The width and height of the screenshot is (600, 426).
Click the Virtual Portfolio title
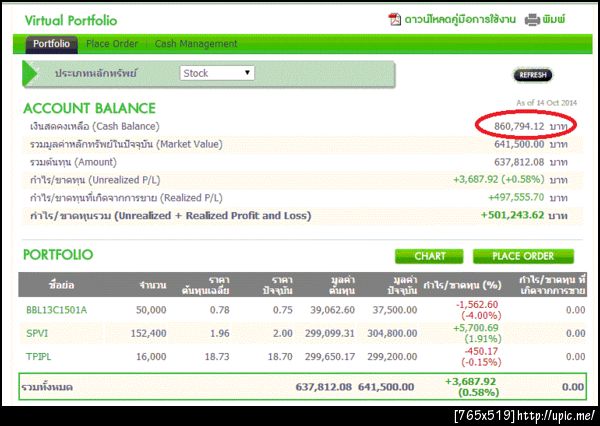[71, 20]
